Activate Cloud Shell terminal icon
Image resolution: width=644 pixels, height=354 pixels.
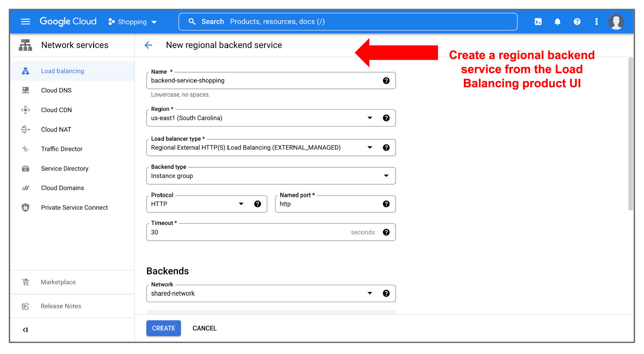tap(538, 22)
